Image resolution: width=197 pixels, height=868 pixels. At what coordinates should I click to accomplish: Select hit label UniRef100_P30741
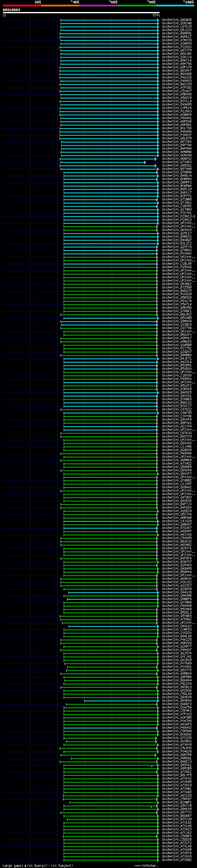pos(177,213)
